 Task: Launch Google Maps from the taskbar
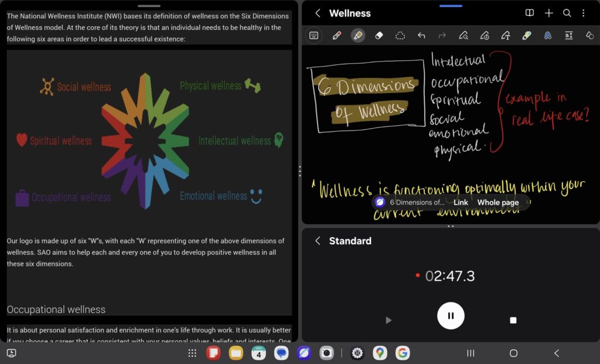click(380, 353)
